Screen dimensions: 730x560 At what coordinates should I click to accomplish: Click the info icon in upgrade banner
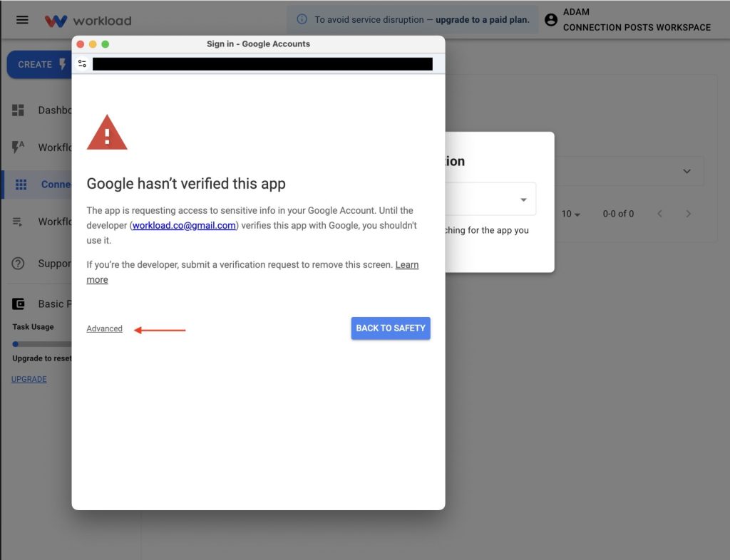(x=302, y=19)
